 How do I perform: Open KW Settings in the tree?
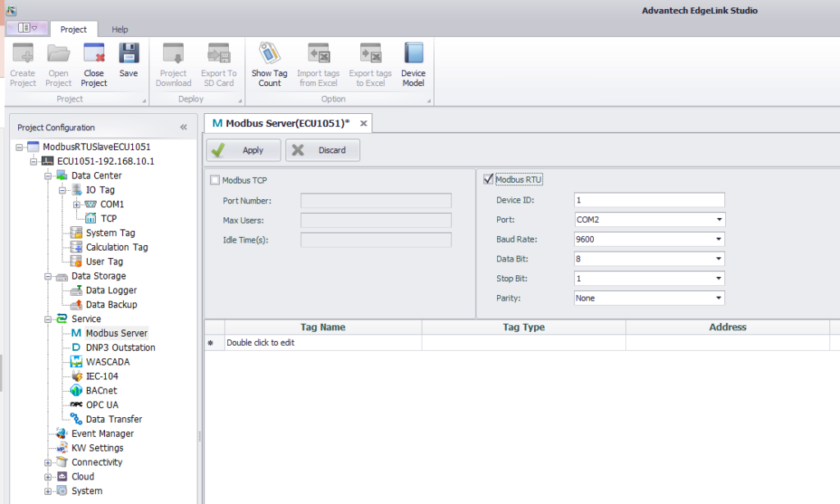coord(98,448)
